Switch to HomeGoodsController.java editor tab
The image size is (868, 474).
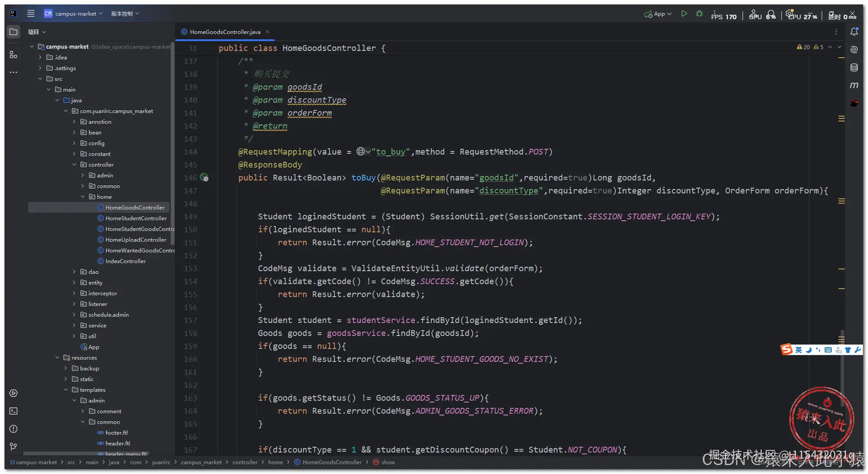[225, 32]
